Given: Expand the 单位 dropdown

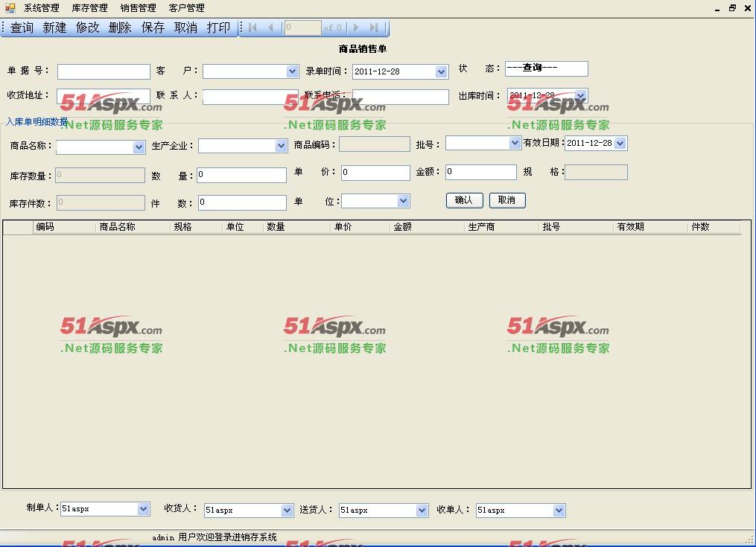Looking at the screenshot, I should (404, 200).
